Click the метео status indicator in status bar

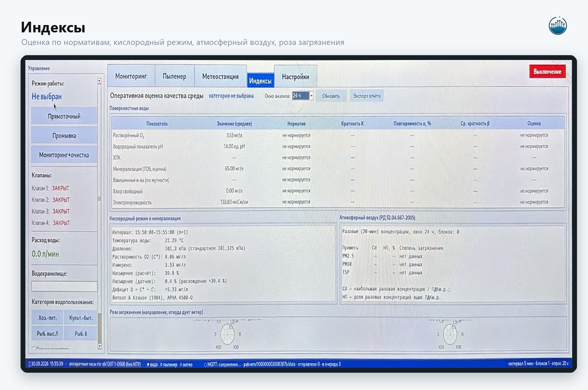point(186,364)
